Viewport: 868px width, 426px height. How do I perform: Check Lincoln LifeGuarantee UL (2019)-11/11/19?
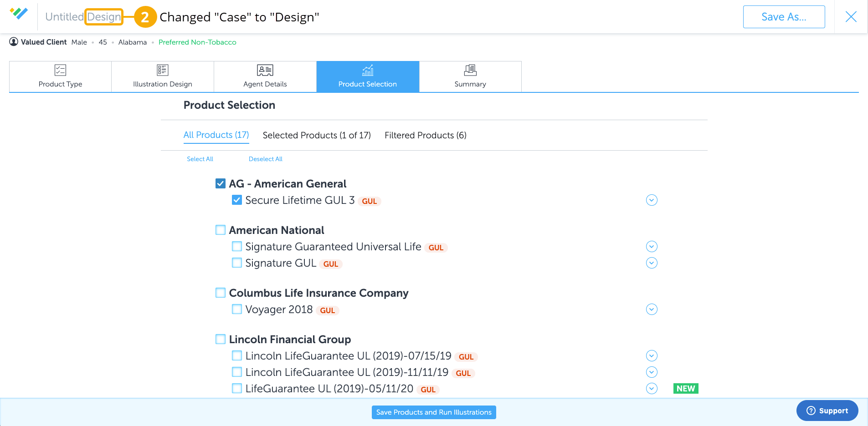(x=237, y=372)
